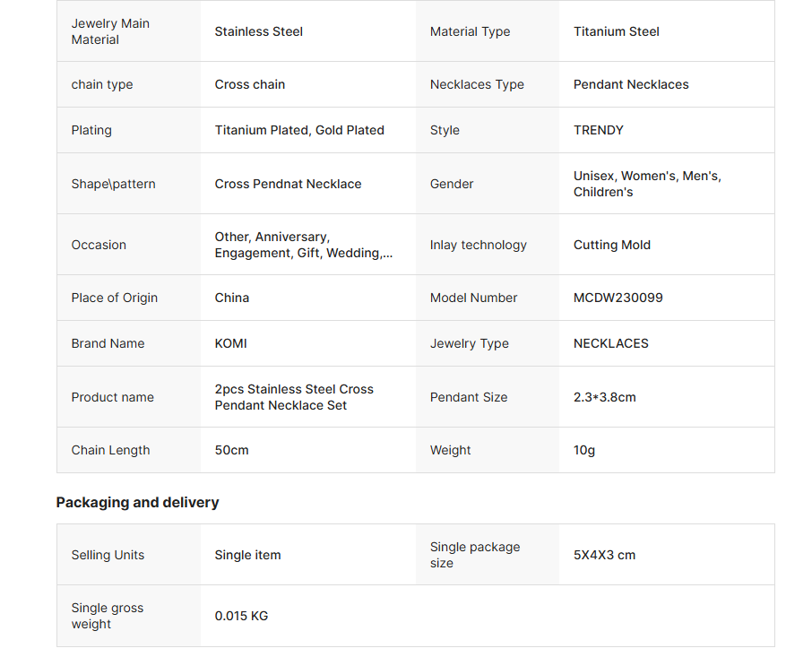Image resolution: width=812 pixels, height=657 pixels.
Task: Click the 'TRENDY' style value
Action: (x=598, y=130)
